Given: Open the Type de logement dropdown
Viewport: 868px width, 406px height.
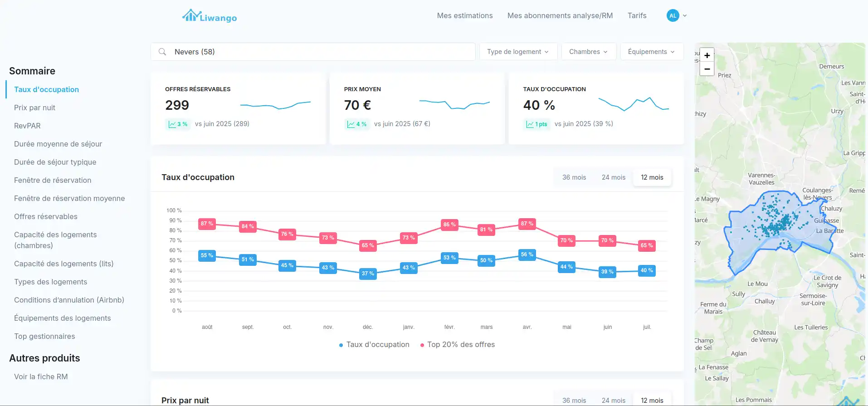Looking at the screenshot, I should (x=517, y=52).
